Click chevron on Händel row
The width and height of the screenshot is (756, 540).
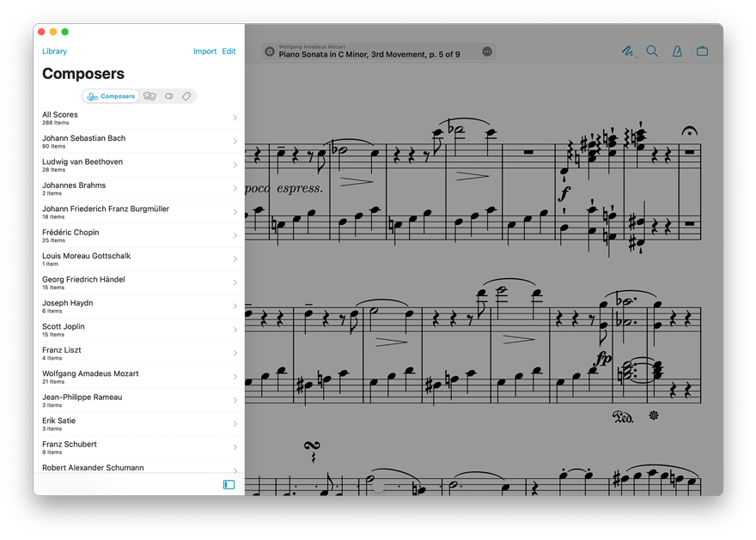click(x=235, y=282)
